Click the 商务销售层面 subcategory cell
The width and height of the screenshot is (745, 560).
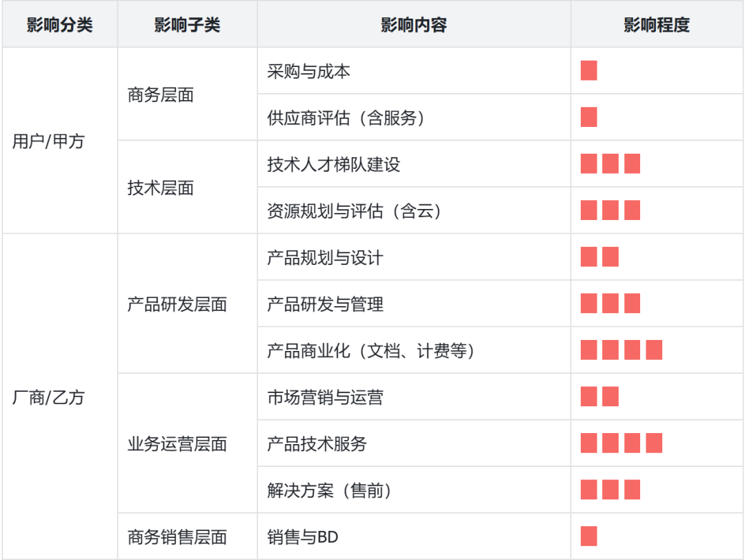pos(177,537)
